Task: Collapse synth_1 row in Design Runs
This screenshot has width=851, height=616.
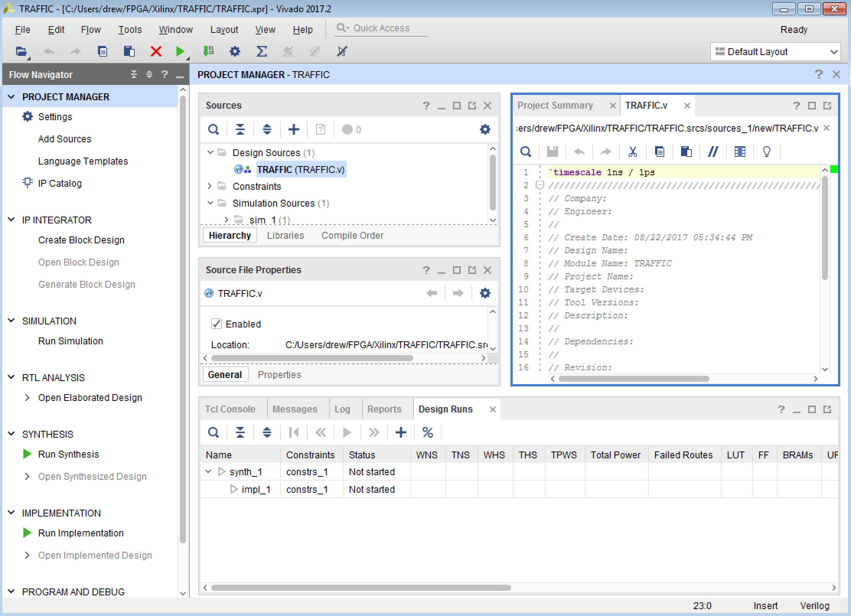Action: (208, 471)
